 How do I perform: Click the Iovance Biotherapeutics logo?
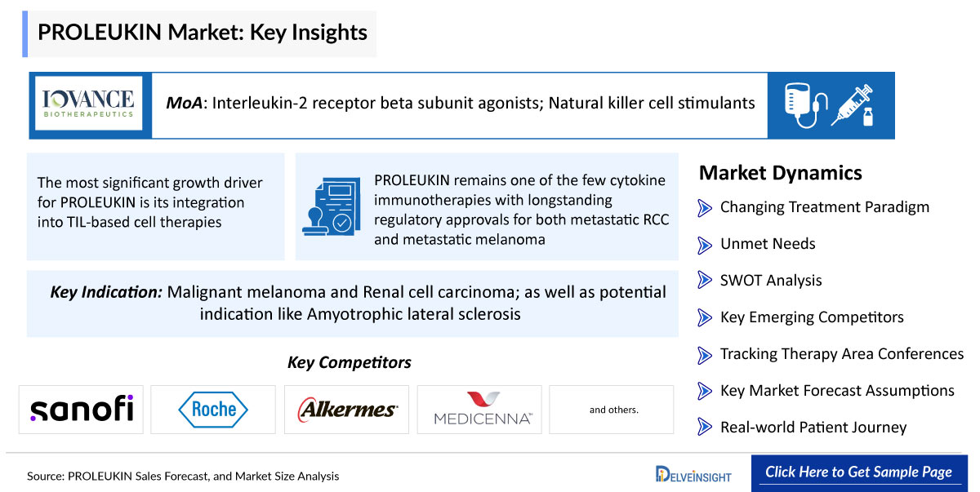point(89,104)
